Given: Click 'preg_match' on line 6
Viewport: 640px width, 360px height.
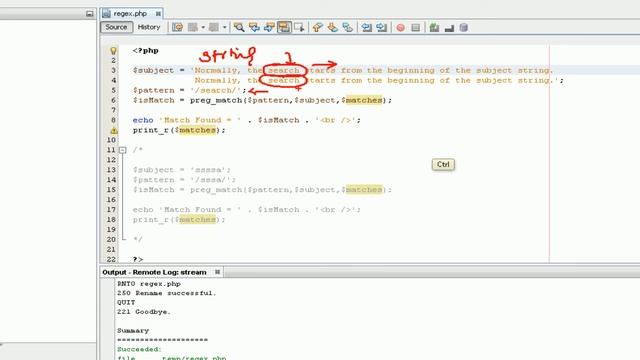Looking at the screenshot, I should (x=216, y=100).
